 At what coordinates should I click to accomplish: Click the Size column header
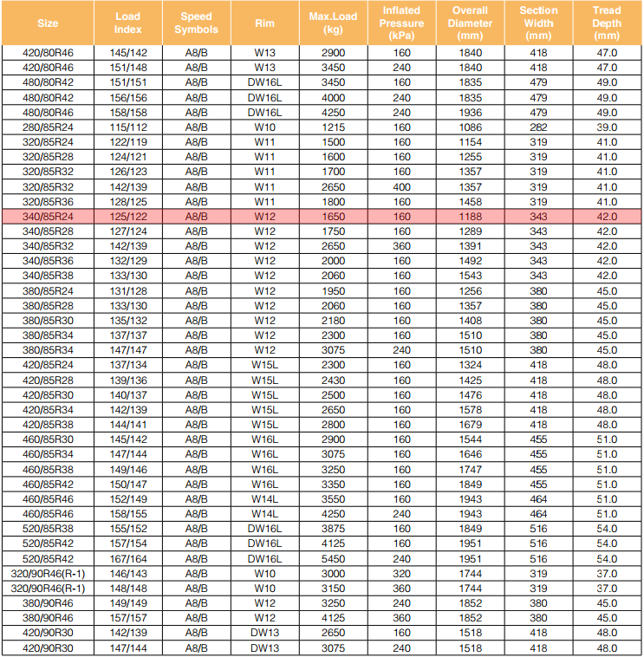[47, 23]
